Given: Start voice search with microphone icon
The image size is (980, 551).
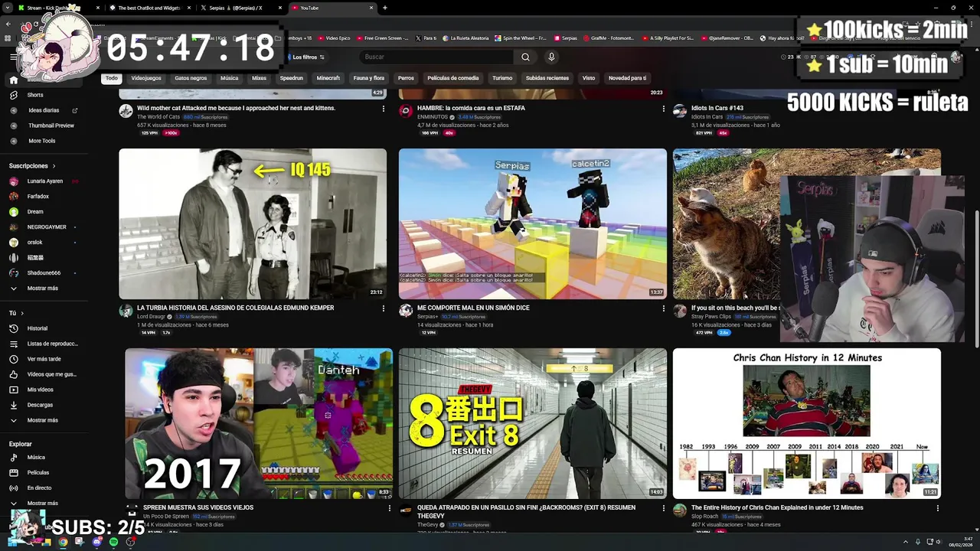Looking at the screenshot, I should pos(551,57).
